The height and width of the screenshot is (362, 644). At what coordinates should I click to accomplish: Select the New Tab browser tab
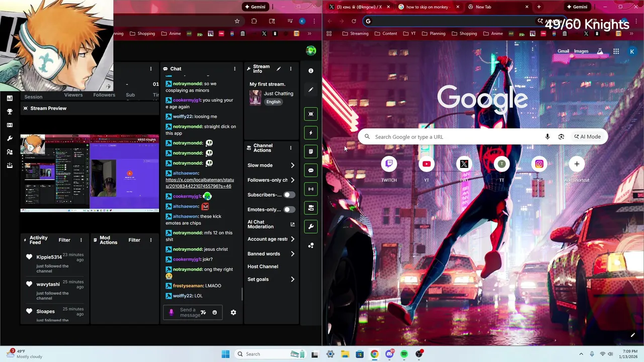(498, 7)
